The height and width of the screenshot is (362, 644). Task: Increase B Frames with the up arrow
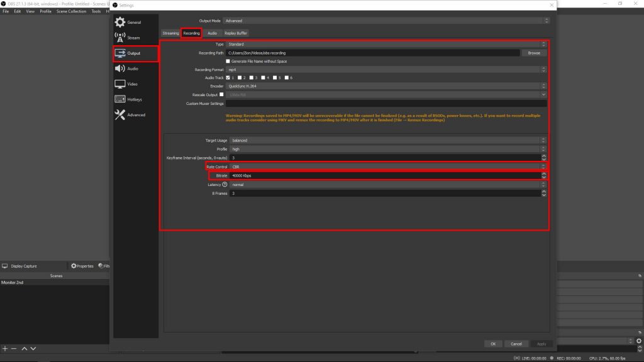tap(544, 191)
